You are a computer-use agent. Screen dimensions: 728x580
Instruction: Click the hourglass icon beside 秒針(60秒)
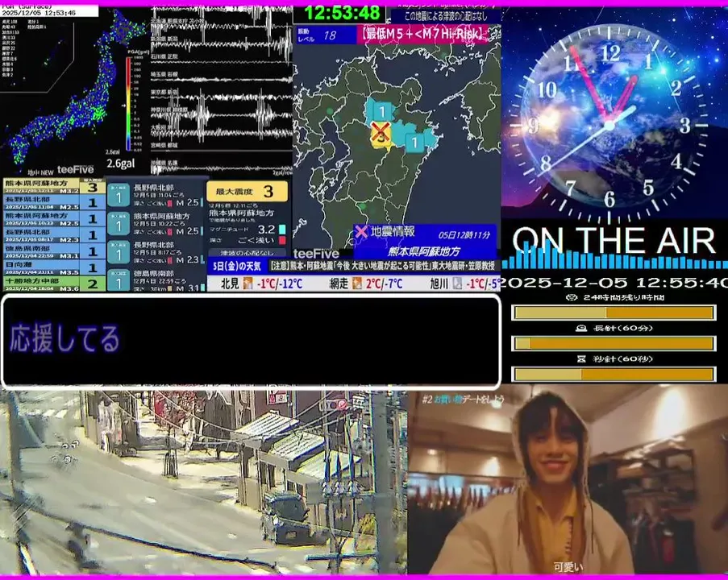click(x=581, y=358)
